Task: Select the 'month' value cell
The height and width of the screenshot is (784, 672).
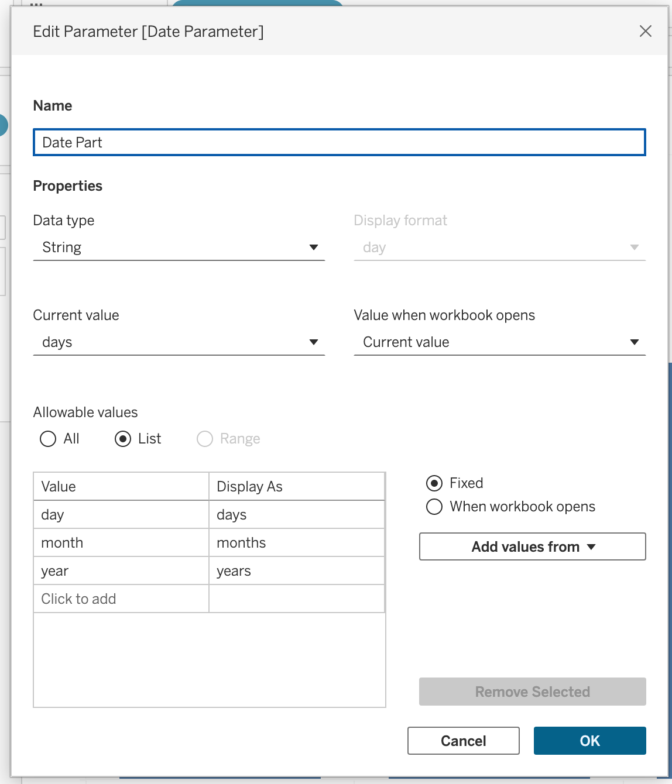Action: [121, 543]
